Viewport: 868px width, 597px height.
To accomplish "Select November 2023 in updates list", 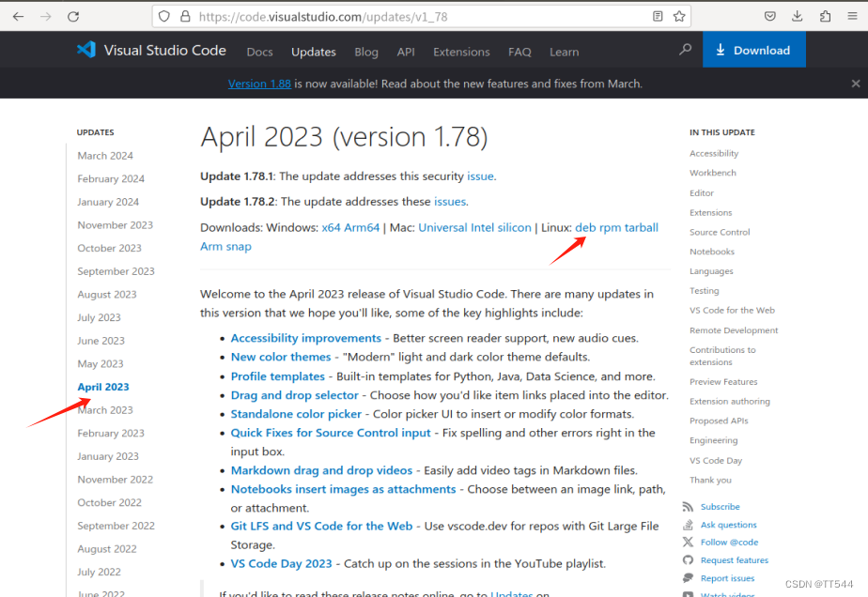I will pyautogui.click(x=116, y=225).
